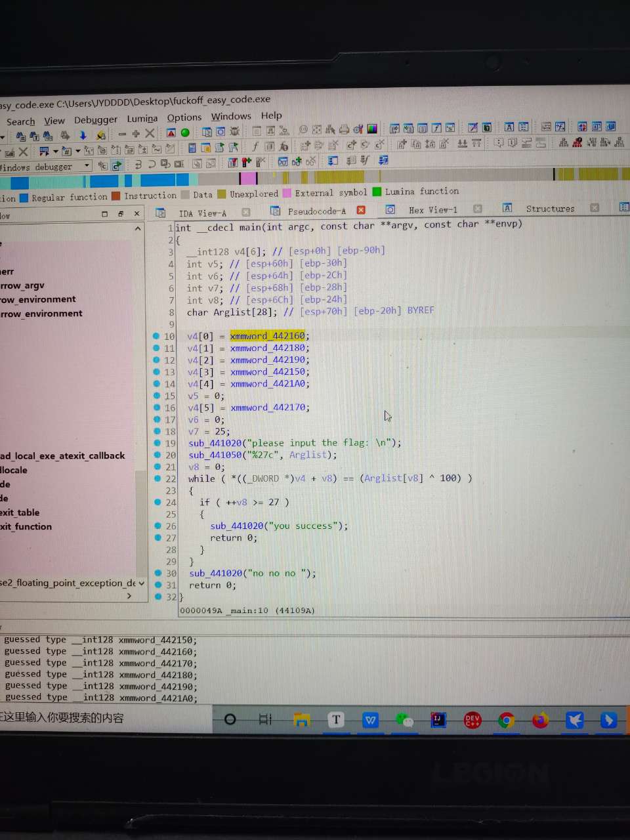630x840 pixels.
Task: Click the multicolor palette icon in the toolbar
Action: [x=372, y=129]
